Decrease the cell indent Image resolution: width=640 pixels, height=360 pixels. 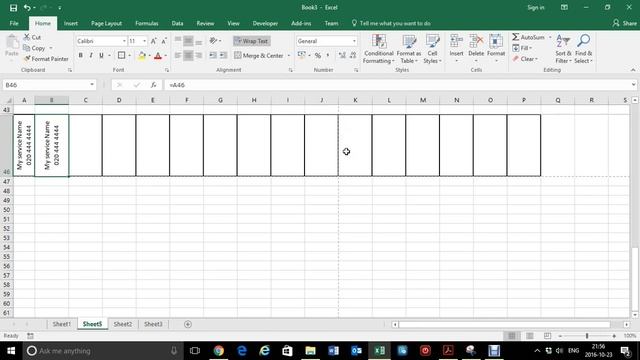tap(213, 56)
